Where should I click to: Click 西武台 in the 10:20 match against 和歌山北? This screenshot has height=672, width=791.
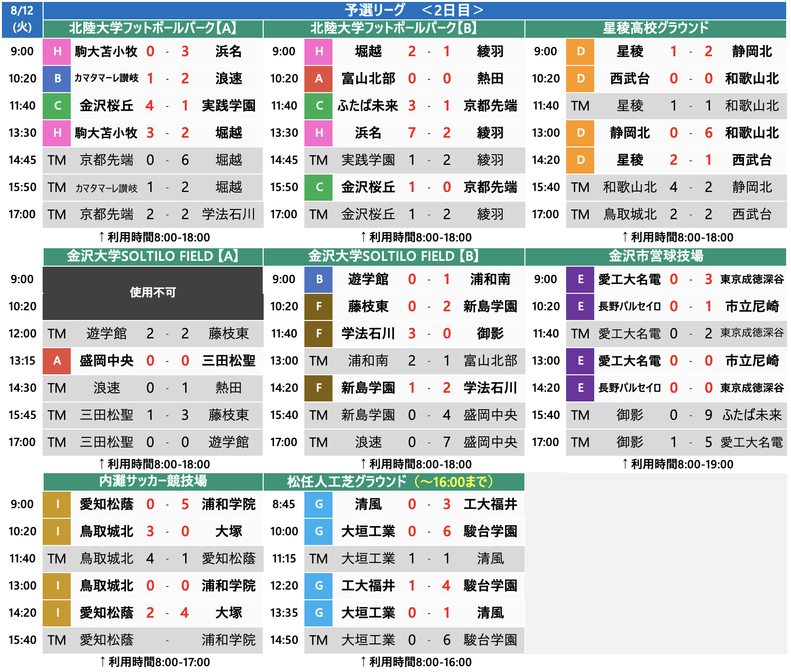pyautogui.click(x=630, y=79)
